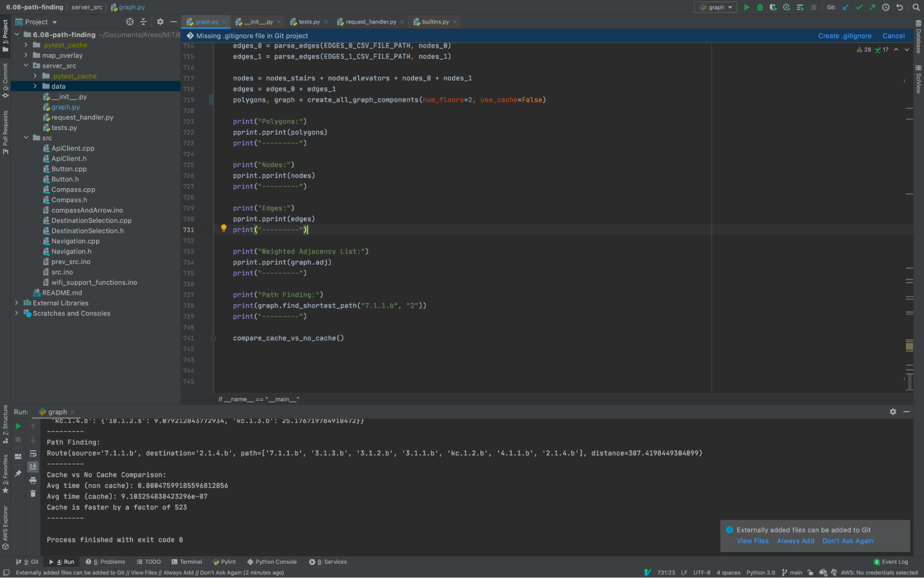Click locate-in-project target icon
Screen dimensions: 924x578
130,22
